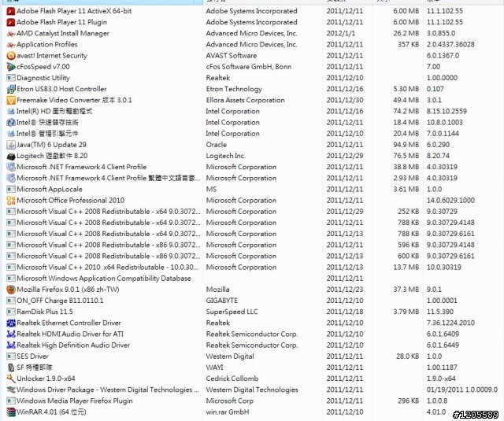The image size is (504, 421).
Task: Click version number 14.0.6029.1000
Action: (450, 201)
